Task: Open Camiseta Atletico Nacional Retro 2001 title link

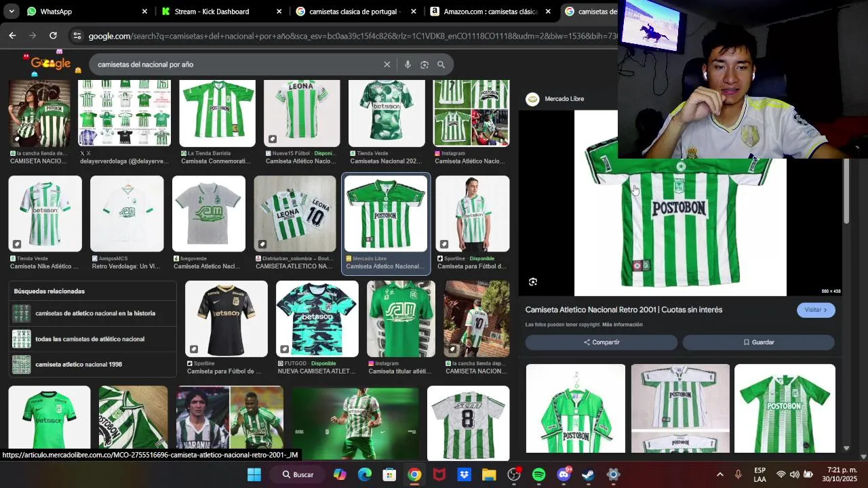Action: click(x=624, y=310)
